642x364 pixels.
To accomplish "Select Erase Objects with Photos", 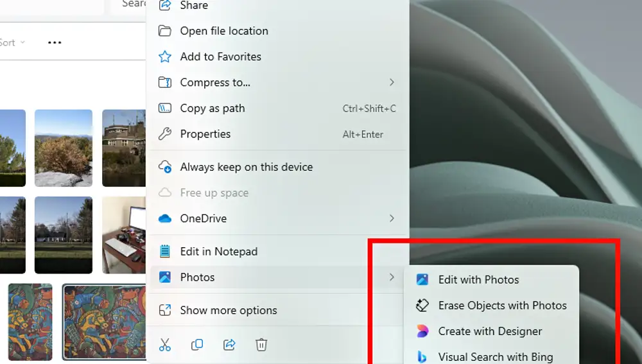I will pyautogui.click(x=491, y=306).
